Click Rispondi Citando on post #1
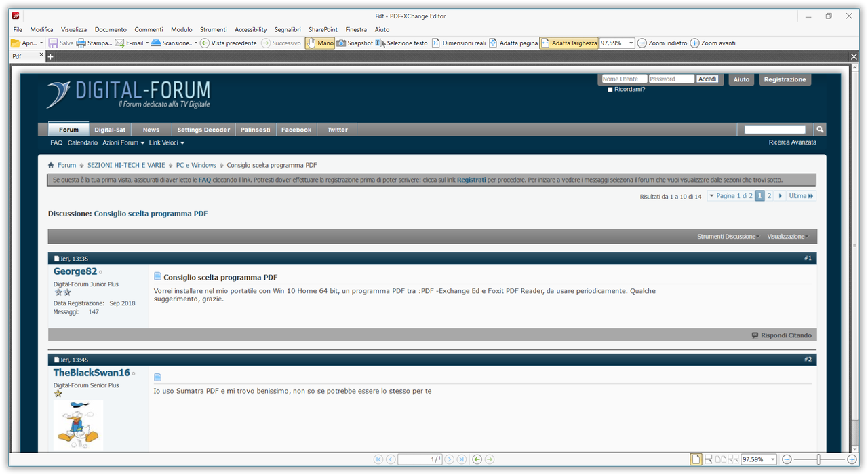Viewport: 868px width, 475px height. [781, 335]
